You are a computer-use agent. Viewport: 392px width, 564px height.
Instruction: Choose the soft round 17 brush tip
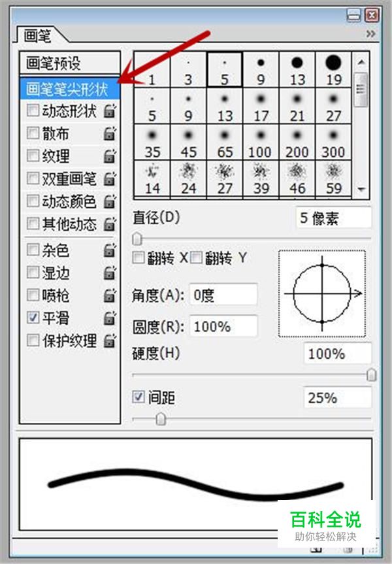tap(261, 106)
